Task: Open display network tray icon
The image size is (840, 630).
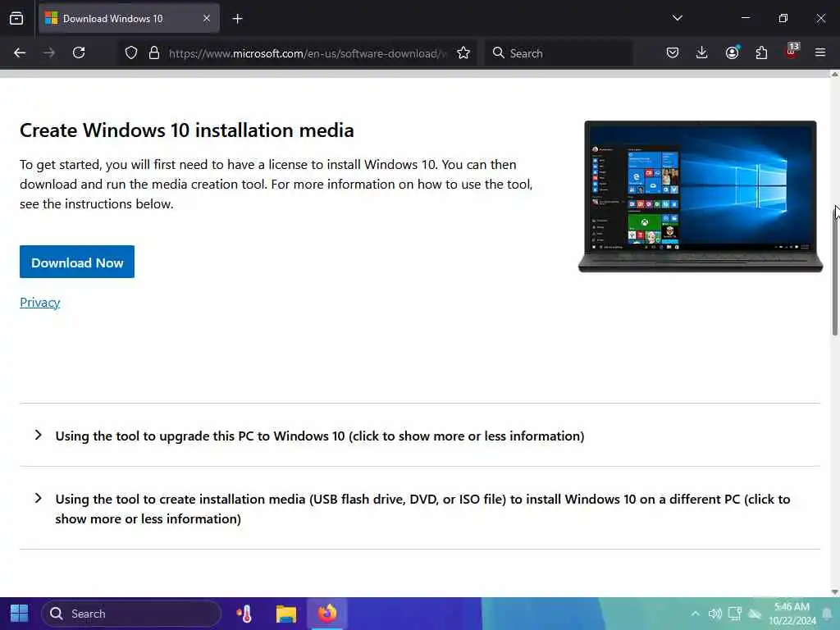Action: click(734, 614)
